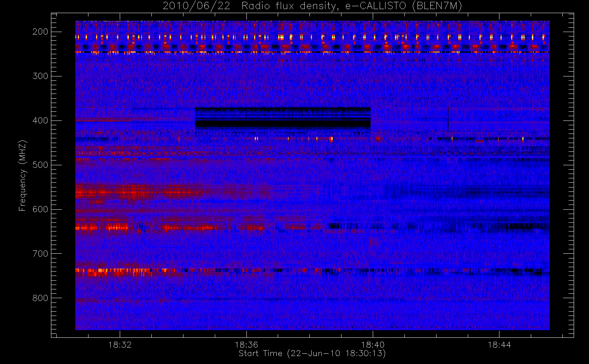Viewport: 589px width, 364px height.
Task: Click the 700 frequency tick label
Action: 40,254
